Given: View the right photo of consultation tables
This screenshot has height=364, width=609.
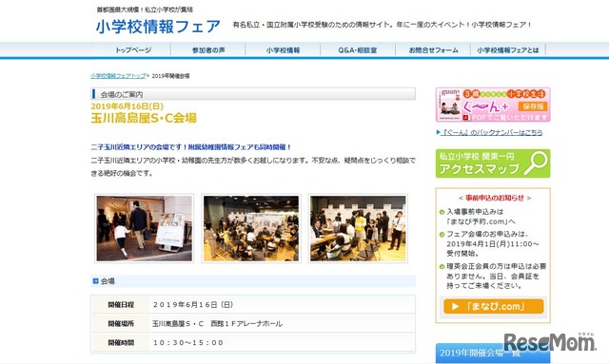Looking at the screenshot, I should tap(358, 228).
